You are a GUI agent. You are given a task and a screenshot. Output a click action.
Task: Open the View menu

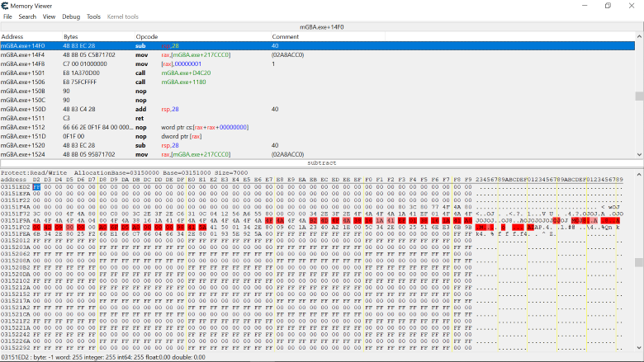(x=49, y=16)
